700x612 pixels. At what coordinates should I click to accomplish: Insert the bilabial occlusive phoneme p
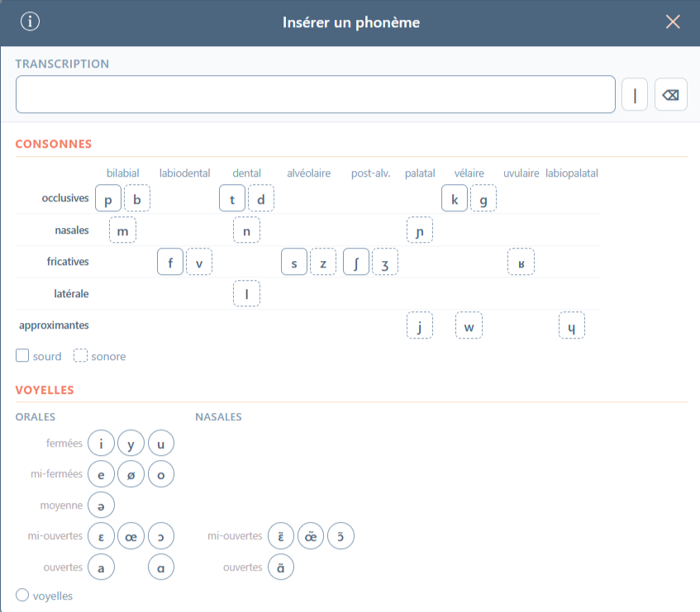(108, 198)
